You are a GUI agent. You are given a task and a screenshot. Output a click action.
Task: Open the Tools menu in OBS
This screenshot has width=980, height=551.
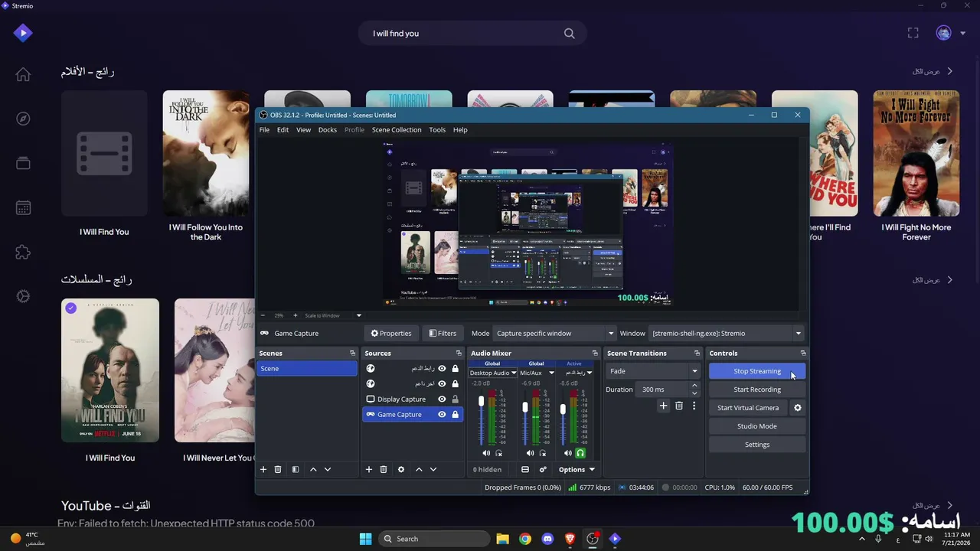[x=437, y=129]
